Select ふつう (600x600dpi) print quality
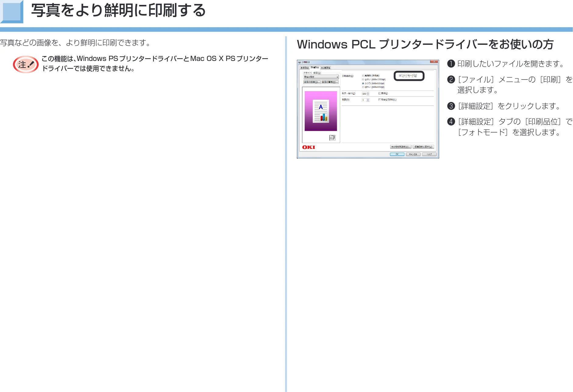The image size is (573, 392). pos(363,83)
